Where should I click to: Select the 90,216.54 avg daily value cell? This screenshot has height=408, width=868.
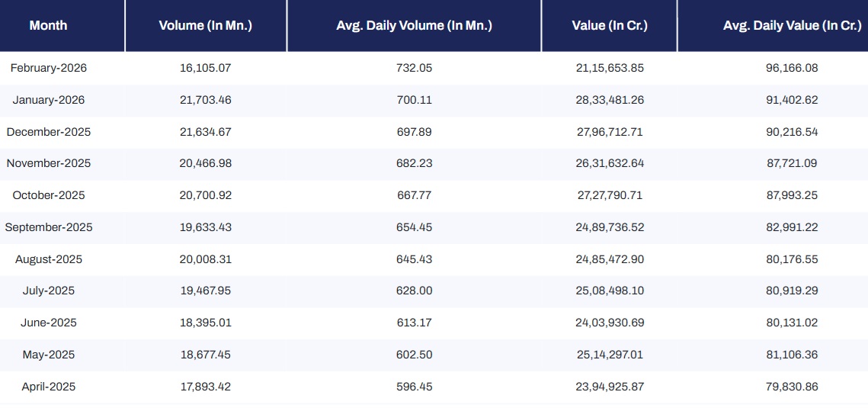click(792, 132)
